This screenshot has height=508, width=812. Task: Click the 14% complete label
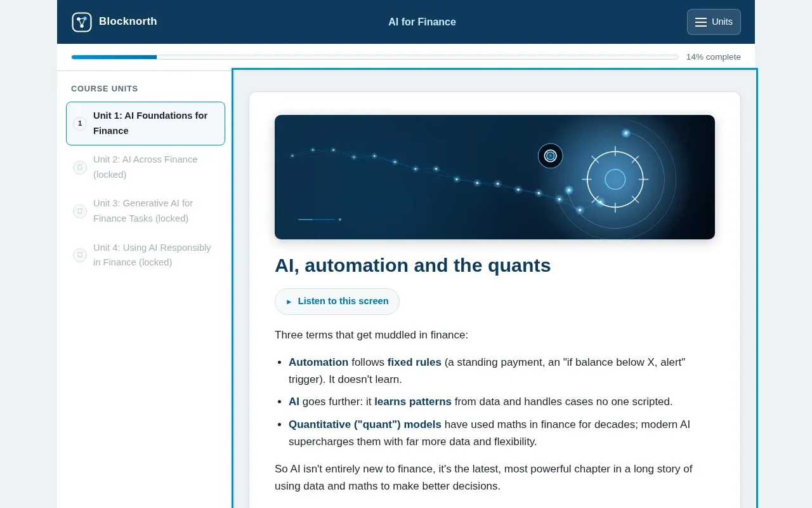tap(713, 57)
